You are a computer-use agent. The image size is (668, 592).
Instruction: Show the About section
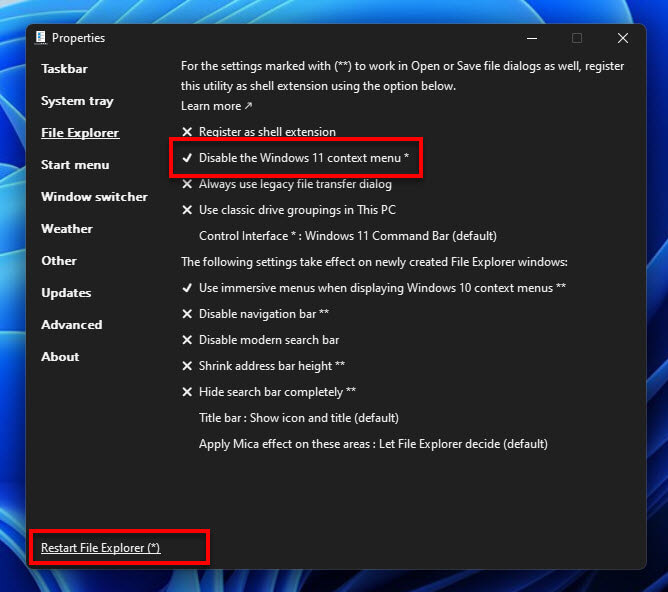coord(60,357)
